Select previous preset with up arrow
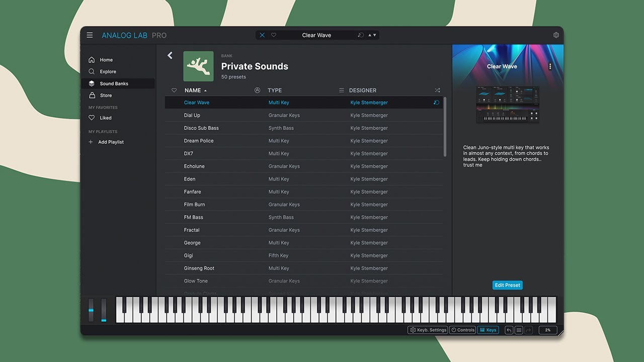 click(370, 35)
